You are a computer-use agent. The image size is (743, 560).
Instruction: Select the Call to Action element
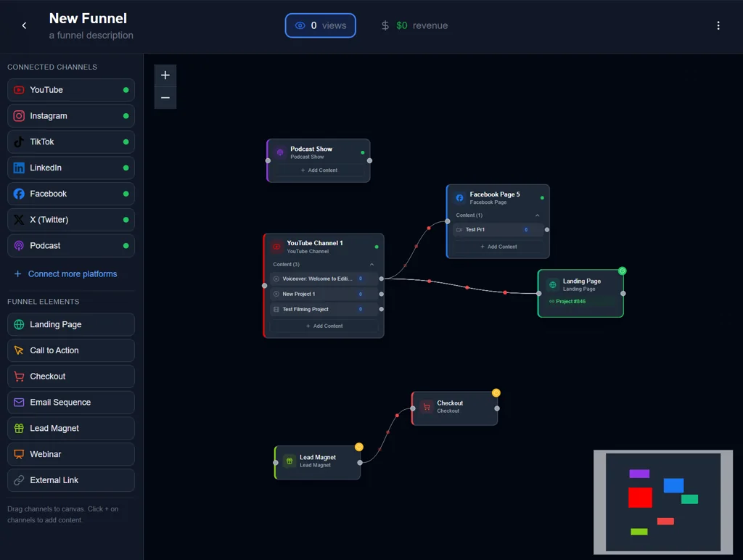pyautogui.click(x=70, y=350)
